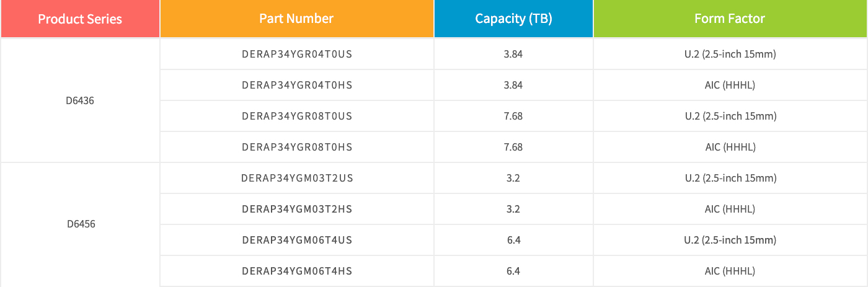868x287 pixels.
Task: Click U.2 form factor cell for DERAP34YGR04T0US
Action: coord(730,54)
